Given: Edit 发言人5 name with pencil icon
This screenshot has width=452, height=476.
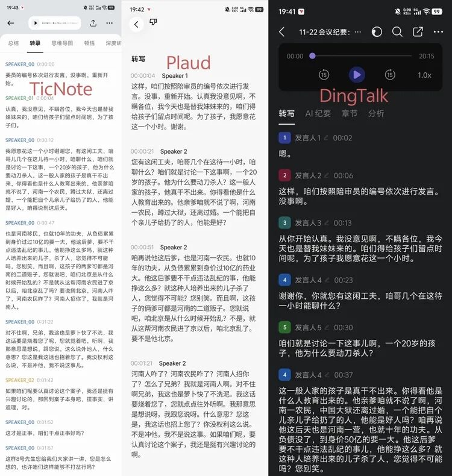Looking at the screenshot, I should (x=327, y=327).
